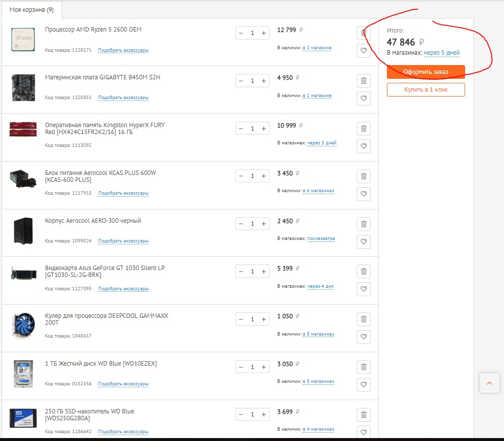The image size is (504, 441).
Task: Open the 'Моя корзина (9)' tab
Action: pos(31,10)
